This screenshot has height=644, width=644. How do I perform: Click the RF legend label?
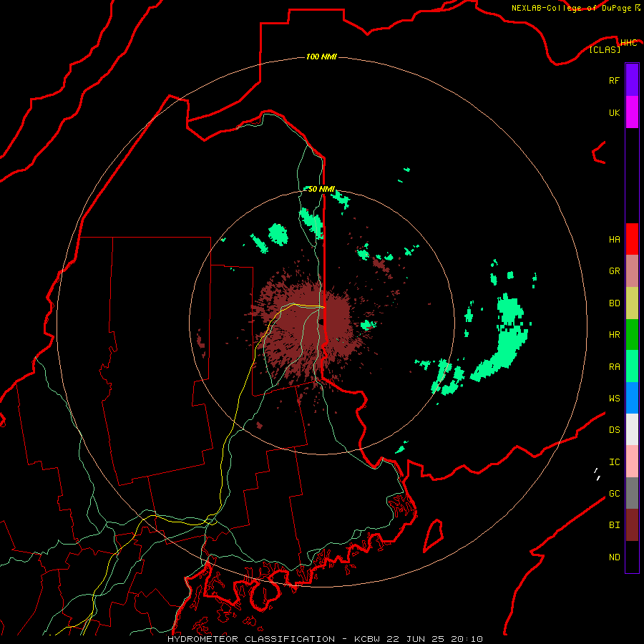[614, 80]
